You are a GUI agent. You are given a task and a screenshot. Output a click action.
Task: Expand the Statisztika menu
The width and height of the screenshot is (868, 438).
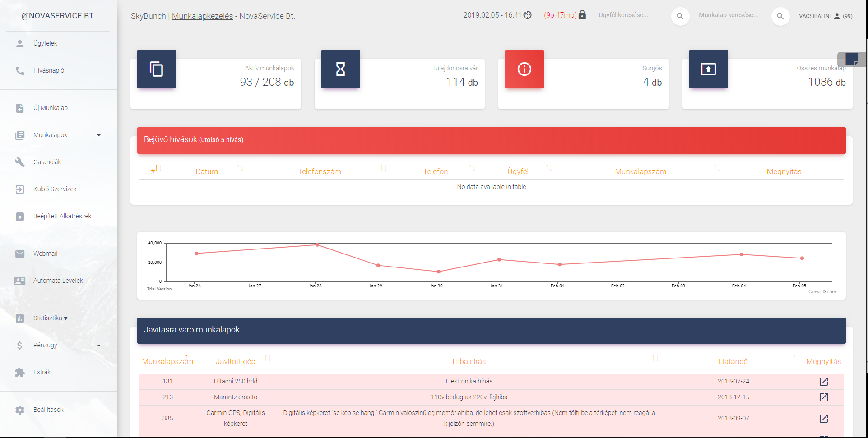(x=50, y=318)
